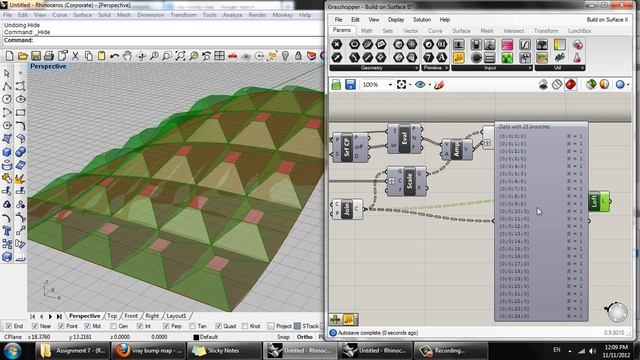
Task: Open the Transform menu in Rhino
Action: click(183, 15)
